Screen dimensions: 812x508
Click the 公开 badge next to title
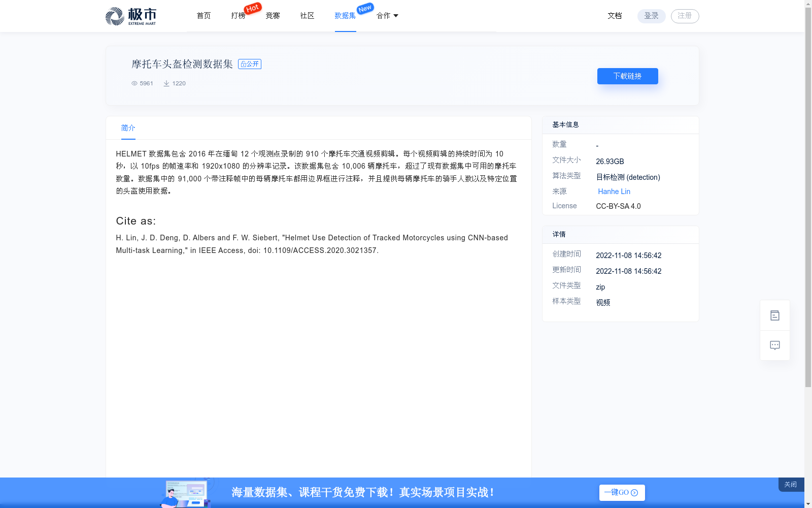pos(250,64)
